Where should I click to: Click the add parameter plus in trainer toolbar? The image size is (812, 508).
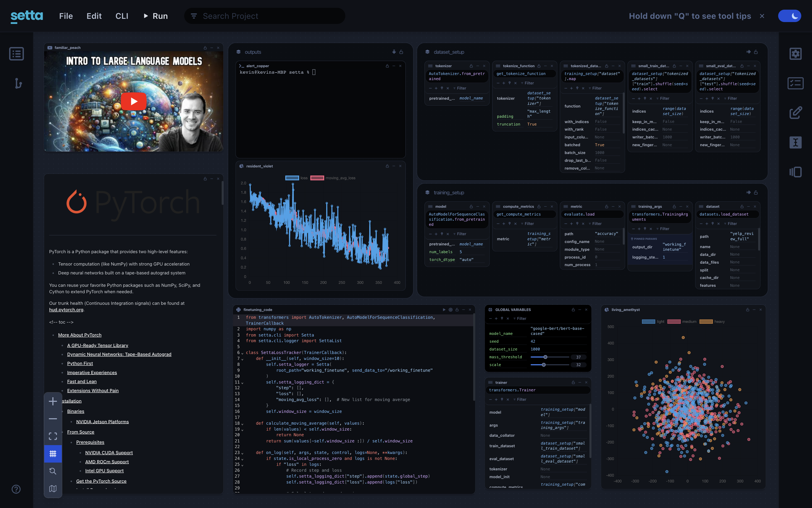tap(496, 399)
